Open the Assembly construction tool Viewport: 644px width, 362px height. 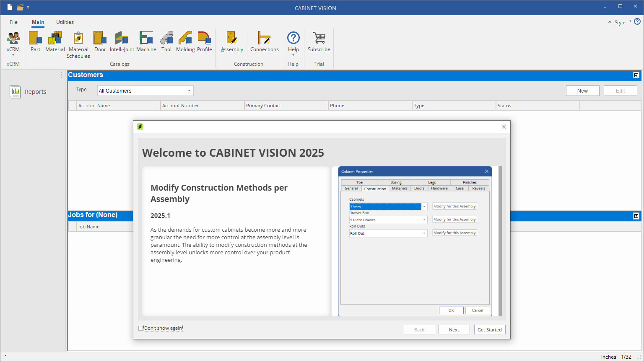coord(231,41)
